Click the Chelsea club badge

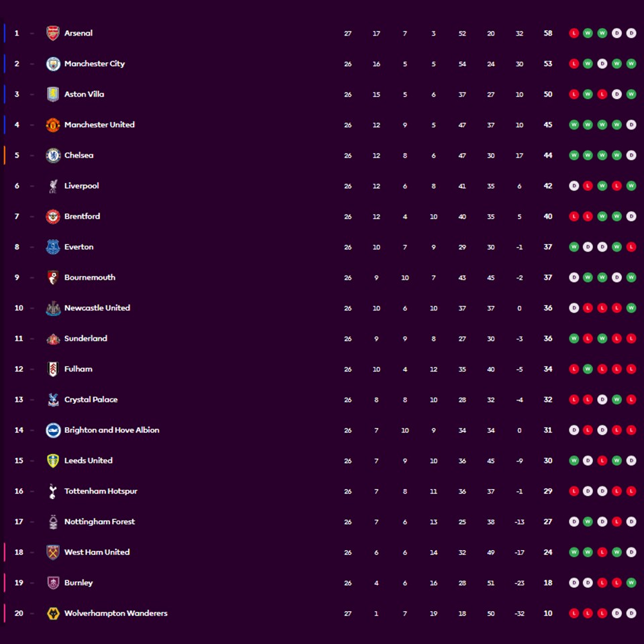[x=53, y=155]
